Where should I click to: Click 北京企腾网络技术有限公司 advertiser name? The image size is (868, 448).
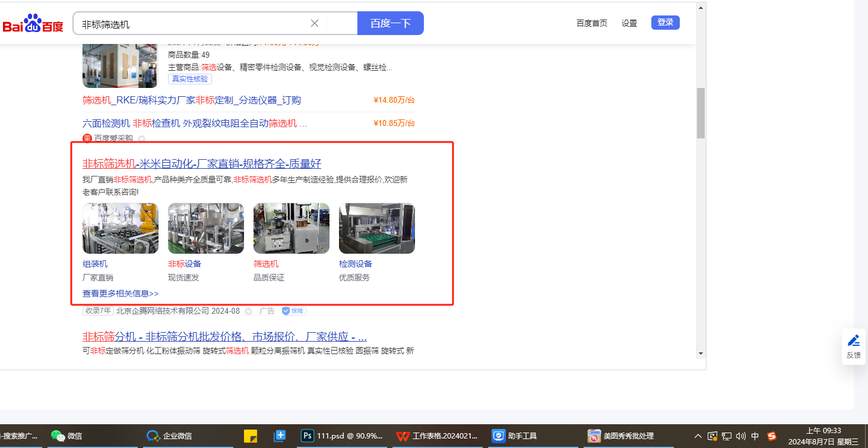[163, 311]
